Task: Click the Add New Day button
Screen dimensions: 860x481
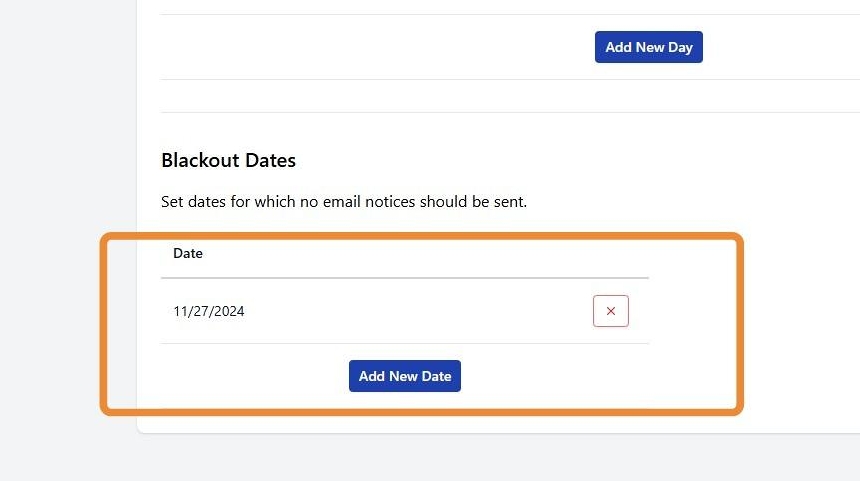Action: (x=648, y=47)
